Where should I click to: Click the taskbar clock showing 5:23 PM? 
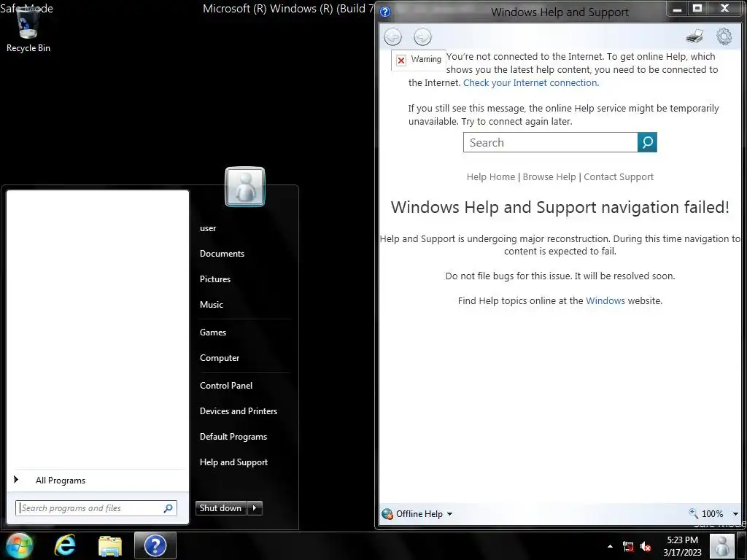[x=682, y=546]
